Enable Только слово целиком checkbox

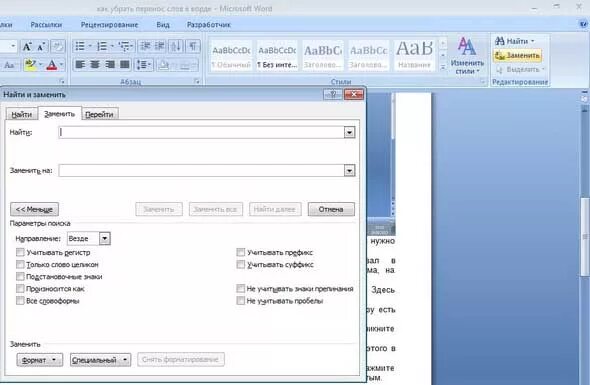(20, 264)
